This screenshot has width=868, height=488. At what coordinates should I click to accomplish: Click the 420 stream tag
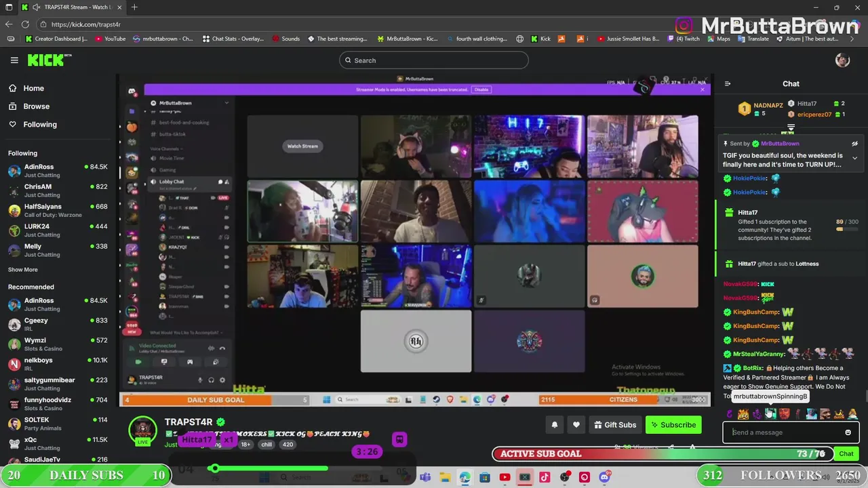click(x=288, y=445)
